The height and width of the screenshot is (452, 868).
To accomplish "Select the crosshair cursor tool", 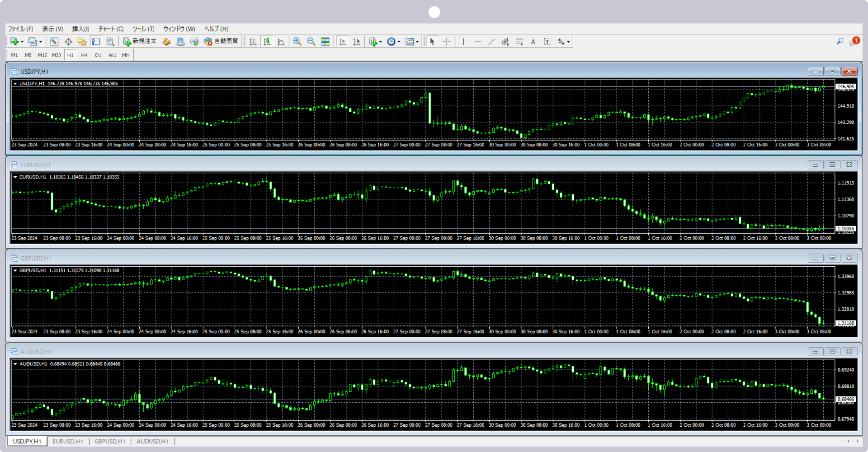I will (x=447, y=42).
